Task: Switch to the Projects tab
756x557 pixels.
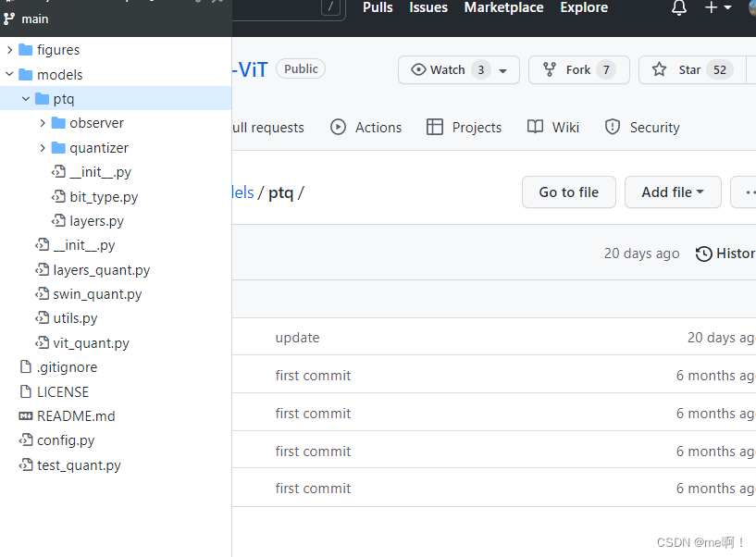Action: click(464, 128)
